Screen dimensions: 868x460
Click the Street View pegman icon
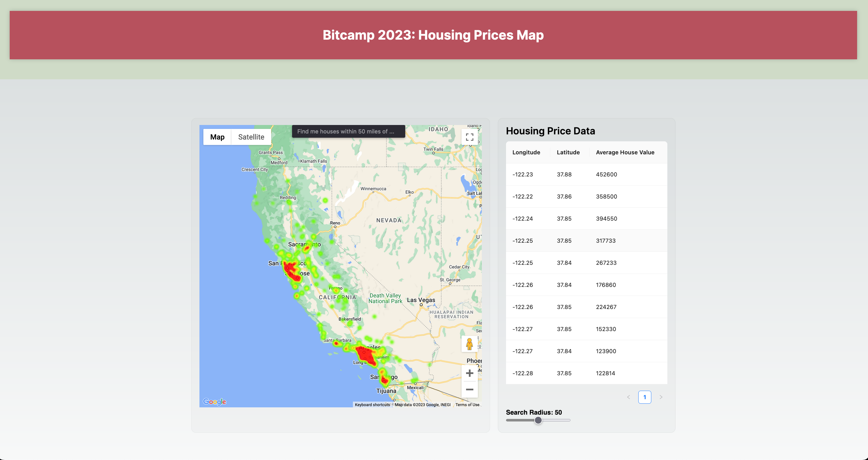(469, 344)
